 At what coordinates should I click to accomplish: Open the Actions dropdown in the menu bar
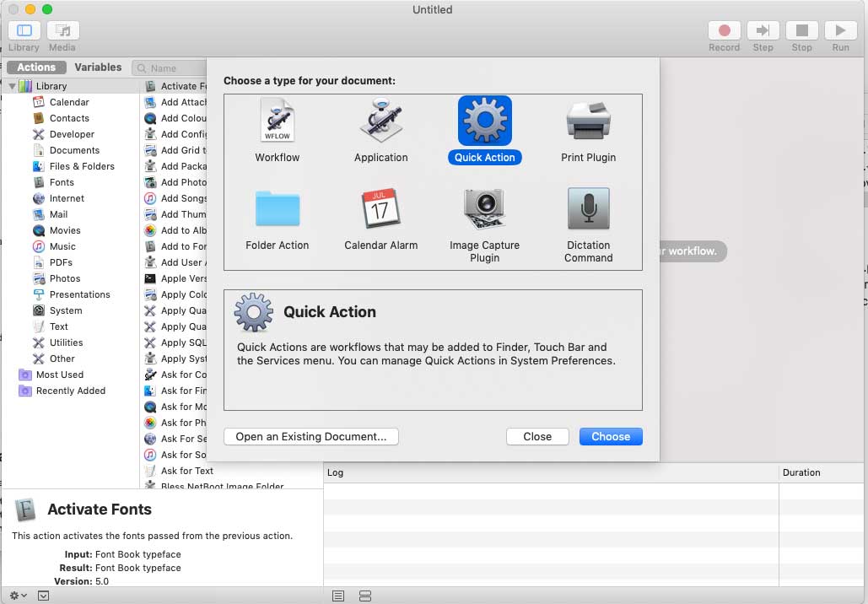(35, 67)
